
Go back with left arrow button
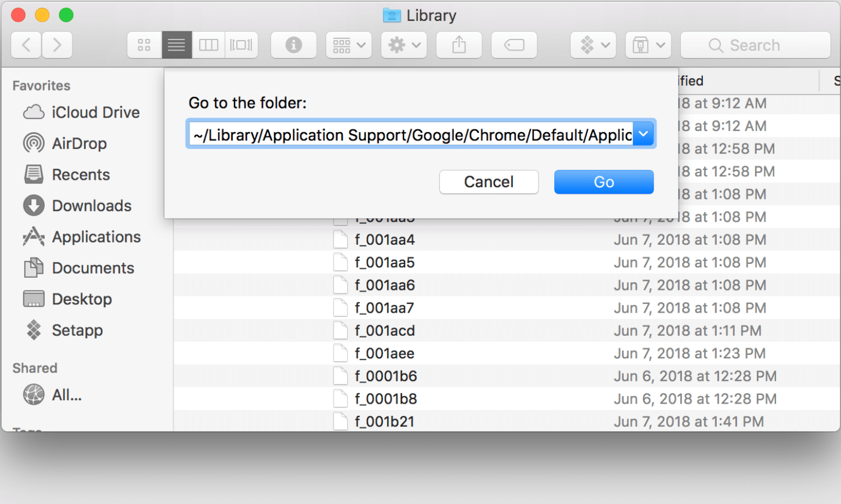click(26, 45)
